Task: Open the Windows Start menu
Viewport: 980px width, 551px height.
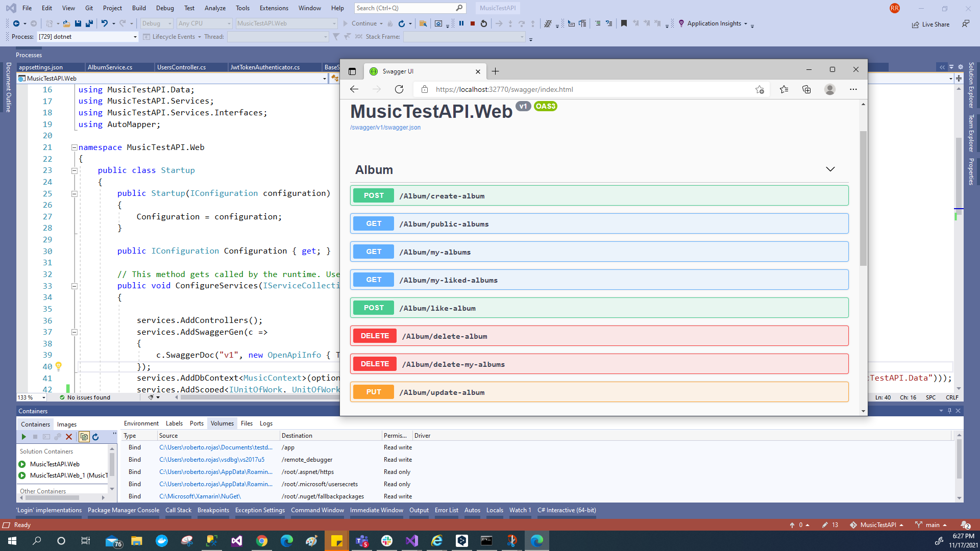Action: click(x=12, y=541)
